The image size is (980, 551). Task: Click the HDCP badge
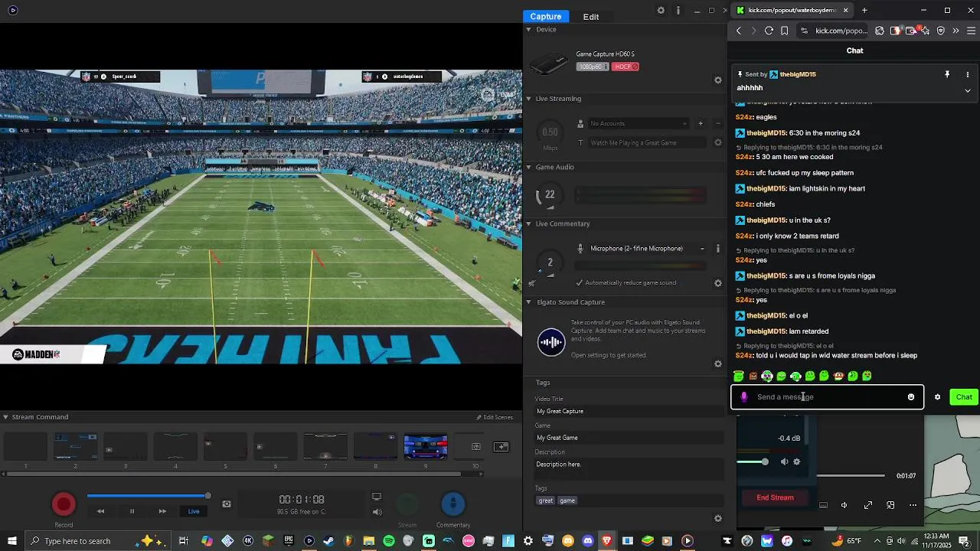(626, 67)
